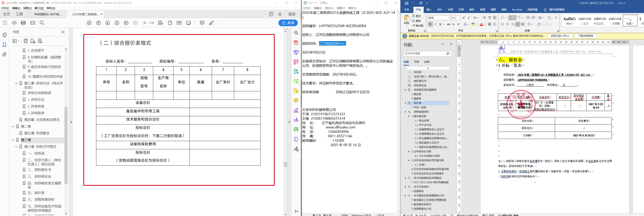Clear all formatting in Word font group
Image resolution: width=644 pixels, height=216 pixels.
tap(485, 18)
